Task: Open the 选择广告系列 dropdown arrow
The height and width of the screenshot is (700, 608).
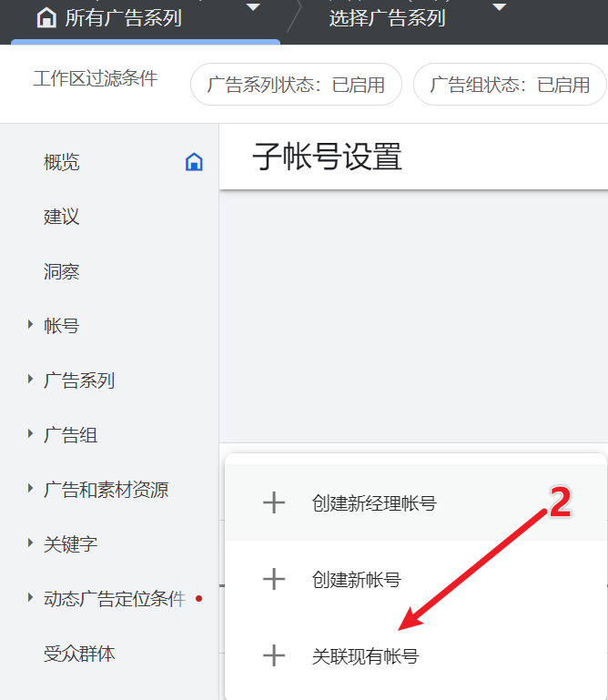Action: (499, 8)
